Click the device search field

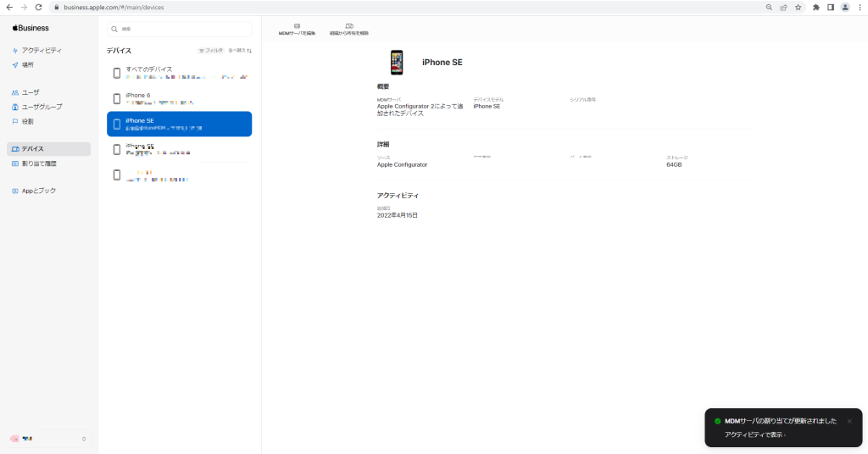(180, 29)
